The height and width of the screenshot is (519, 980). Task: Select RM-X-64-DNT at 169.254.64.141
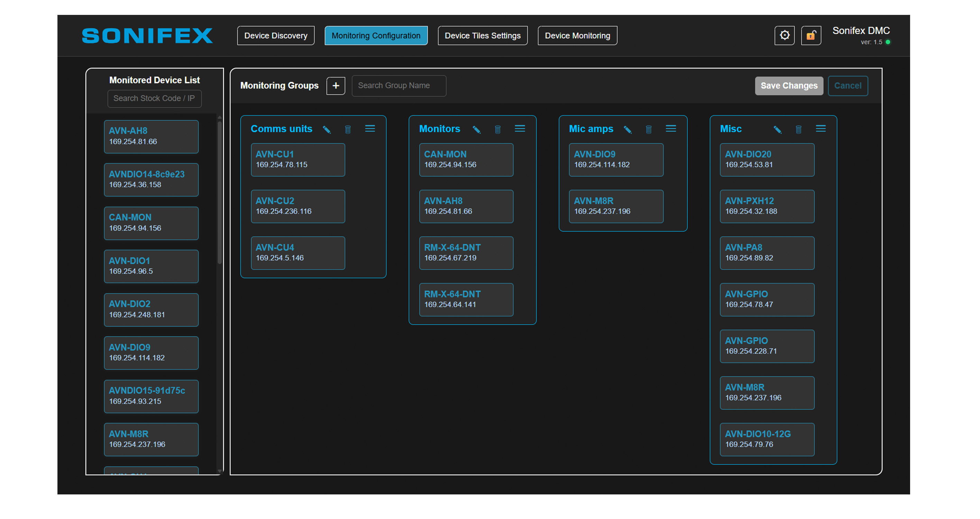pyautogui.click(x=466, y=299)
